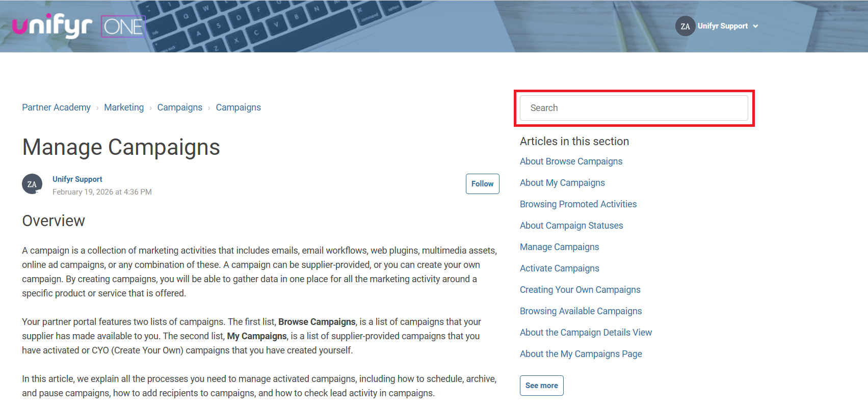Click the Unifyr ONE logo
Image resolution: width=868 pixels, height=411 pixels.
(x=78, y=26)
